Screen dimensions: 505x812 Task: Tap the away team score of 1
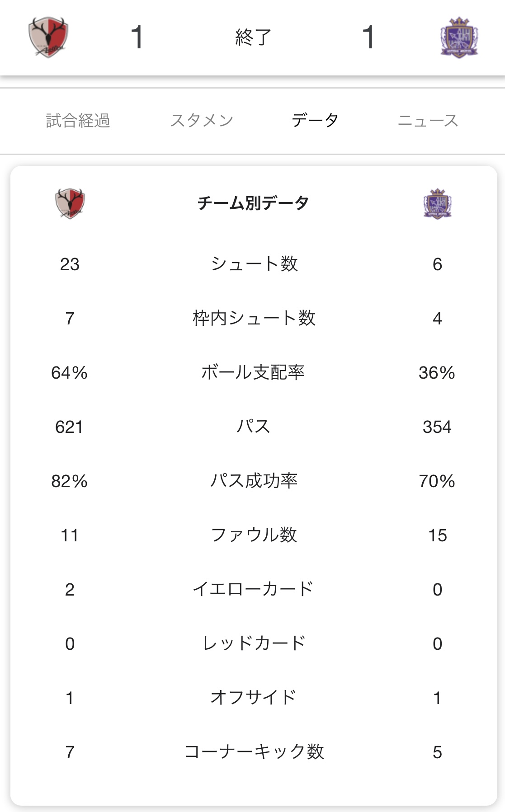pyautogui.click(x=368, y=37)
